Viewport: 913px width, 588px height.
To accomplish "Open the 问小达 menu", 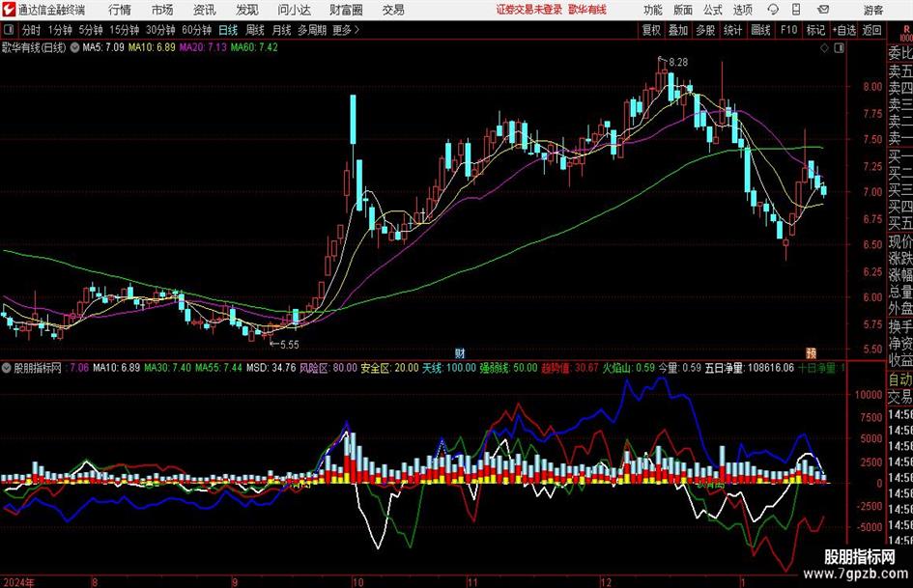I will [294, 10].
